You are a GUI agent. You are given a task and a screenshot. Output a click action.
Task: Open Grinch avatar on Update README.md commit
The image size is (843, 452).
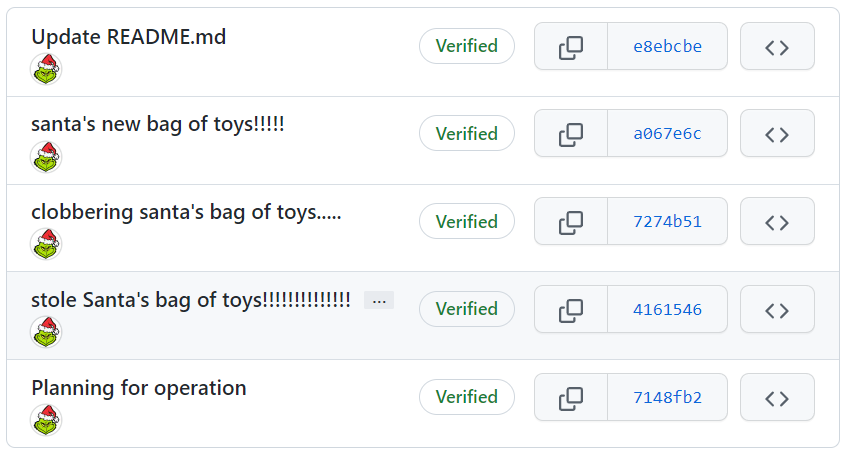46,69
